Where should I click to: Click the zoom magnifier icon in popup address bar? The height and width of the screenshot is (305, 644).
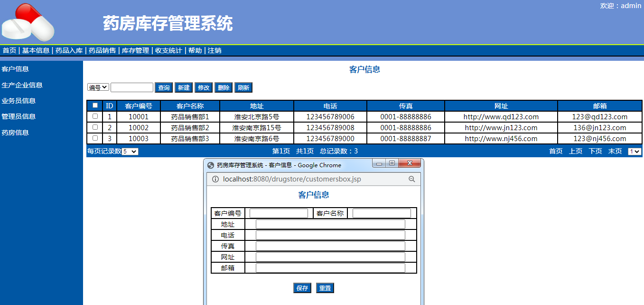(411, 179)
